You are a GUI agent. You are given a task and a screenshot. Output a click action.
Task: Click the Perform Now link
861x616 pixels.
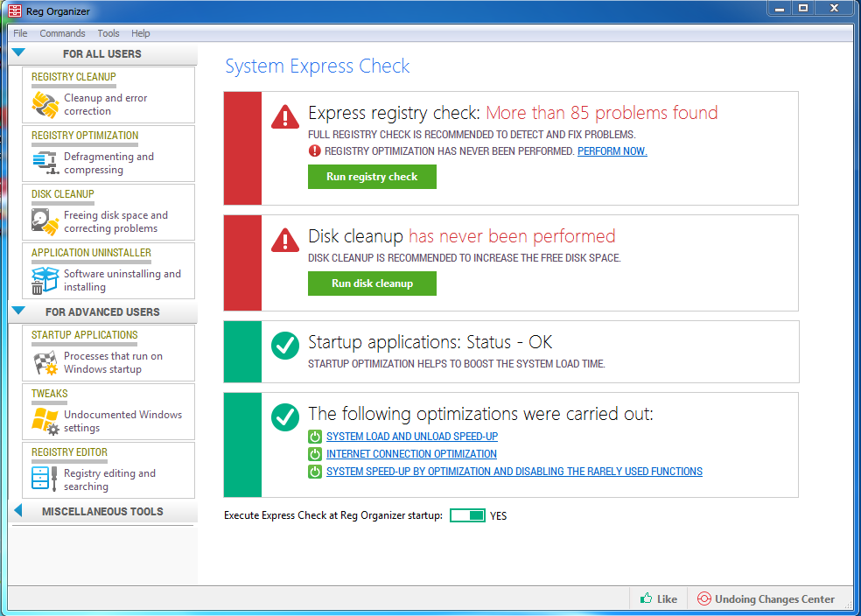[612, 151]
